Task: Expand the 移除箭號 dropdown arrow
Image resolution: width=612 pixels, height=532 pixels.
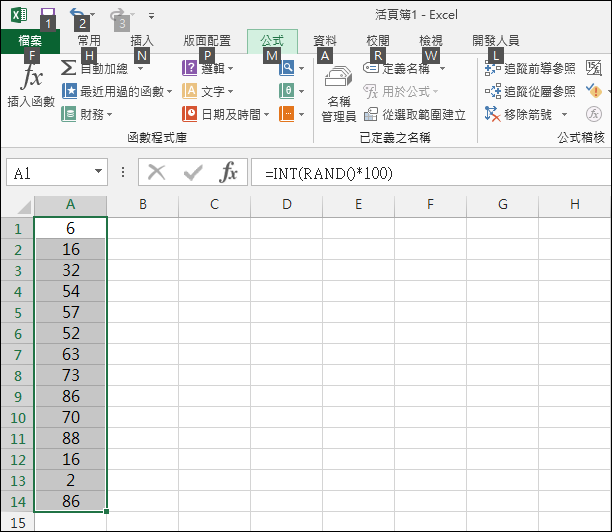Action: click(564, 114)
